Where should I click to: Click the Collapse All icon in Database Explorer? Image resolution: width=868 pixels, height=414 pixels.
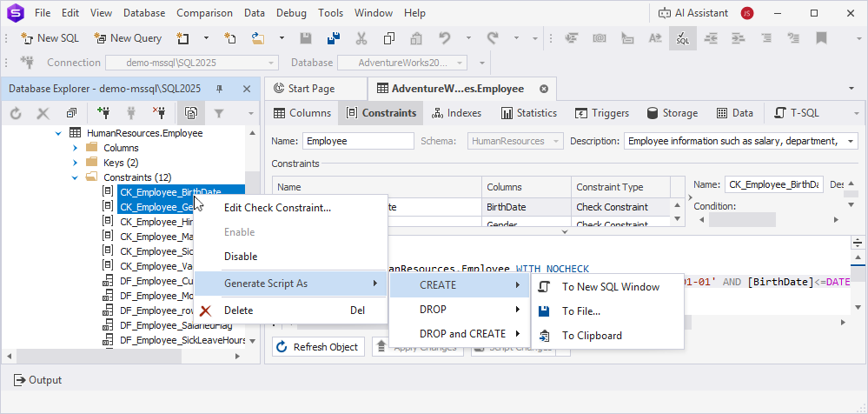point(71,114)
